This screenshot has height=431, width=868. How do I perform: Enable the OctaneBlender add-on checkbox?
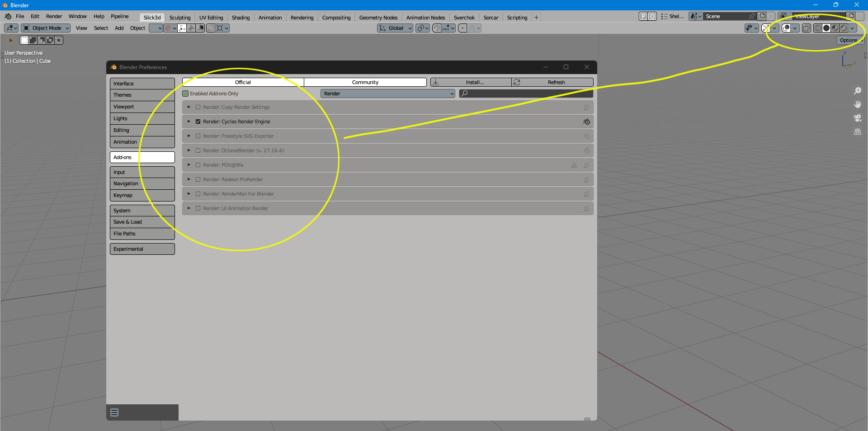[x=198, y=150]
